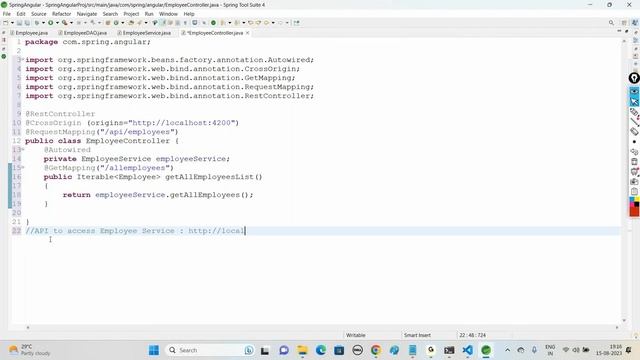Image resolution: width=640 pixels, height=360 pixels.
Task: Close the EmployeeController.java tab
Action: [x=247, y=33]
